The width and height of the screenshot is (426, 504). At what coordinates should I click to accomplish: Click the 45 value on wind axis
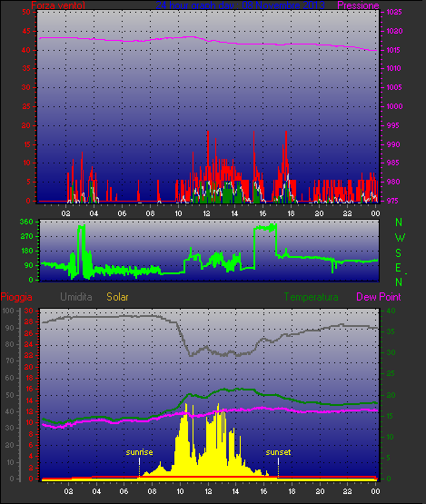point(26,31)
